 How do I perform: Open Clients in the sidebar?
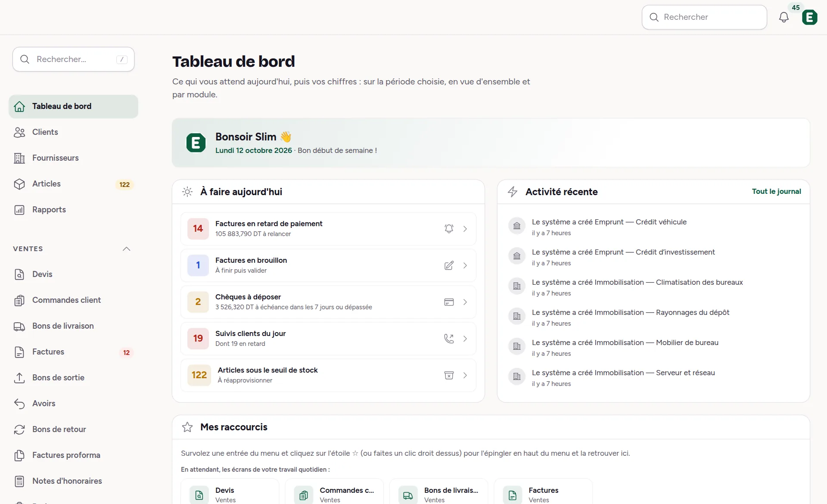pyautogui.click(x=73, y=132)
